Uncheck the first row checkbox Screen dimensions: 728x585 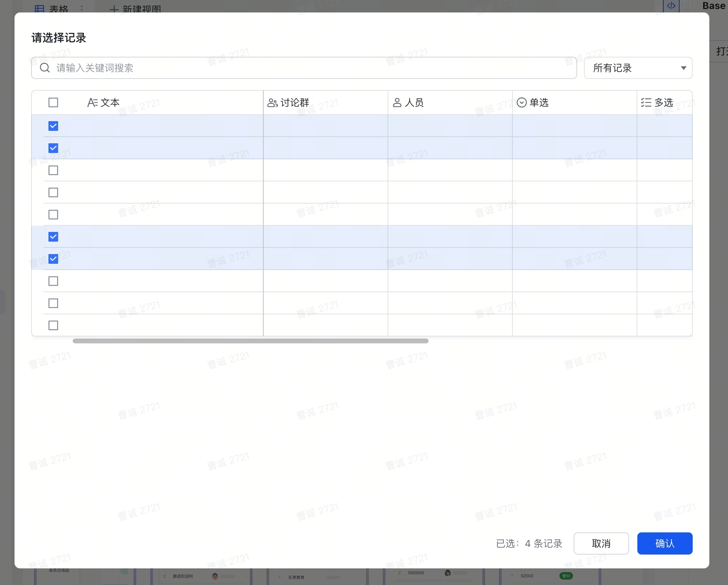tap(53, 126)
